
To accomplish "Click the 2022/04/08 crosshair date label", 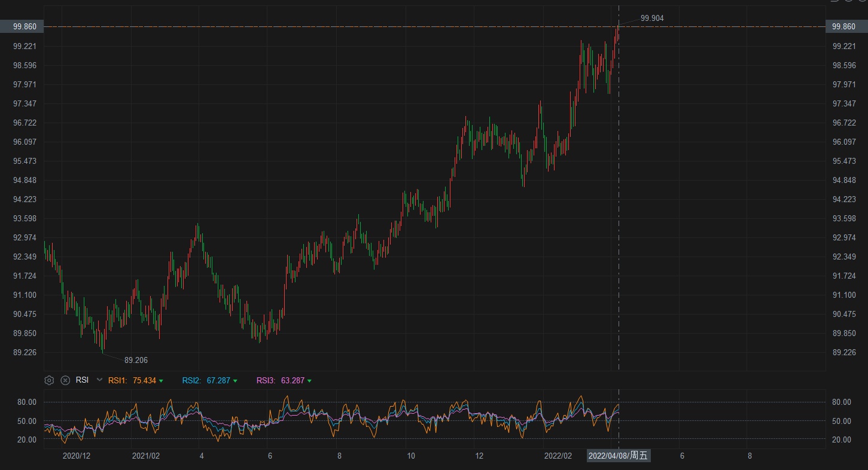I will coord(618,456).
